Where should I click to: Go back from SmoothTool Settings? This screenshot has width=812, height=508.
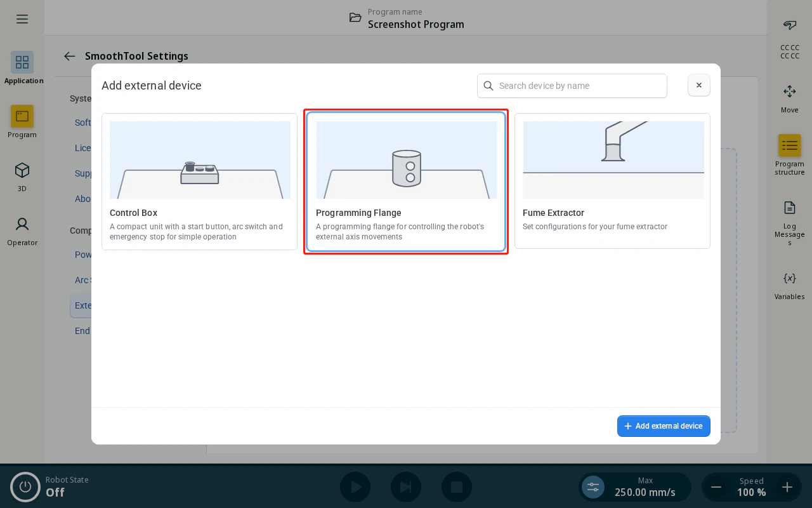coord(70,56)
